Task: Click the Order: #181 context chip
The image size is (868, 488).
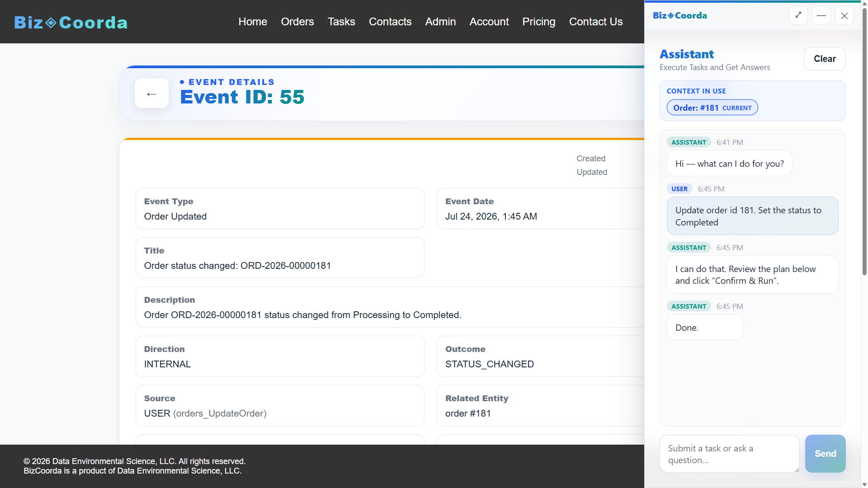Action: [712, 108]
